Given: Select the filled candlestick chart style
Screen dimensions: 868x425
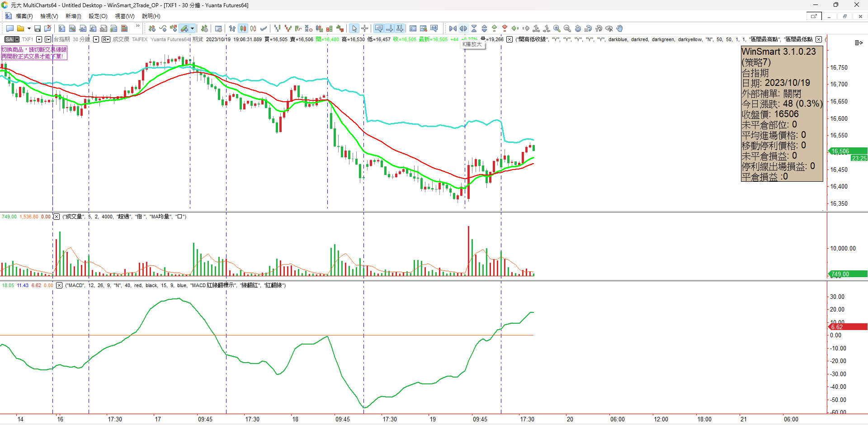Looking at the screenshot, I should point(243,28).
